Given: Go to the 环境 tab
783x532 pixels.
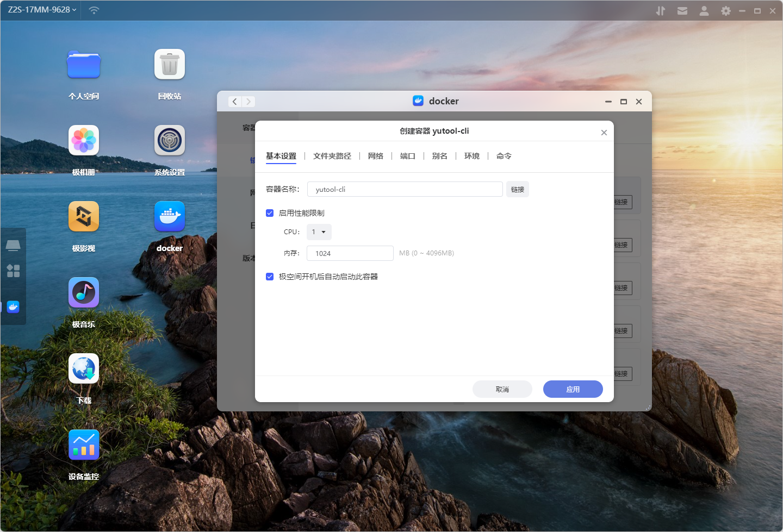Looking at the screenshot, I should [471, 156].
